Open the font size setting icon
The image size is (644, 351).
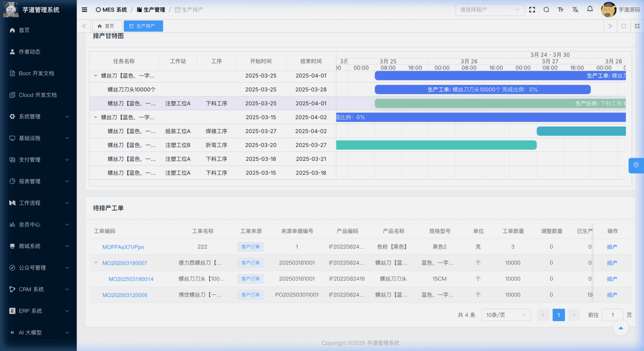pos(560,10)
